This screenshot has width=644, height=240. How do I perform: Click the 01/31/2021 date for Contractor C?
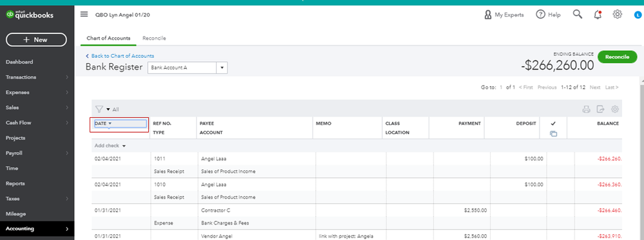click(x=108, y=210)
